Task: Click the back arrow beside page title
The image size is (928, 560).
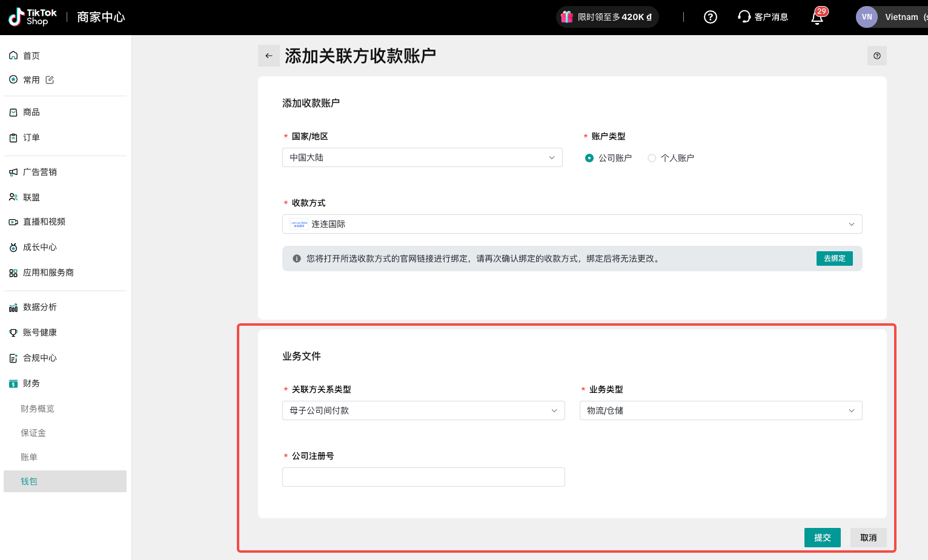Action: [268, 56]
